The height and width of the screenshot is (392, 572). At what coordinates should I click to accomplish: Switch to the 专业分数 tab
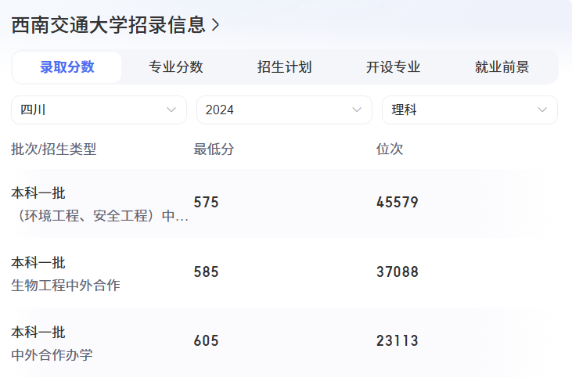[176, 67]
